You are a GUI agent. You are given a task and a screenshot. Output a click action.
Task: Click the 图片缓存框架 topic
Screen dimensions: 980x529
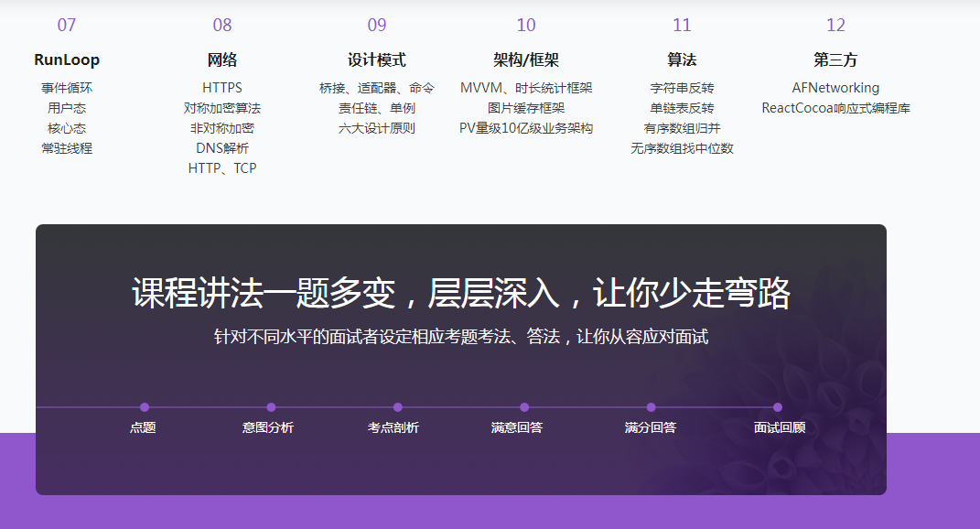[x=526, y=108]
